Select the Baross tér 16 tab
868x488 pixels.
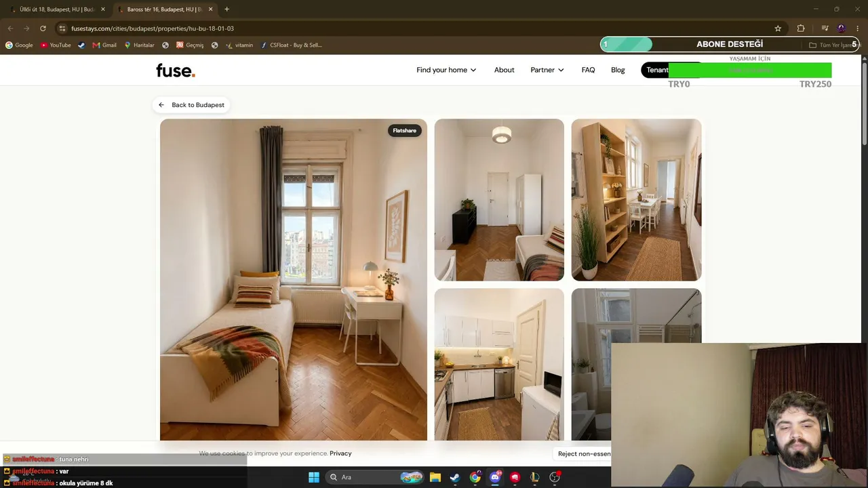coord(164,9)
